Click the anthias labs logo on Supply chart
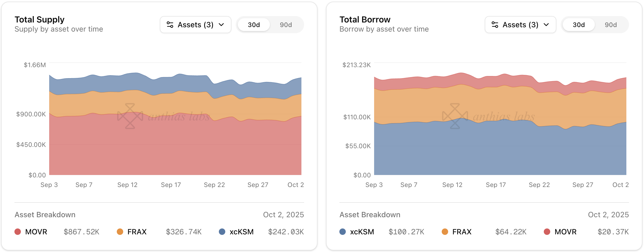Screen dimensions: 644x252 (x=130, y=116)
